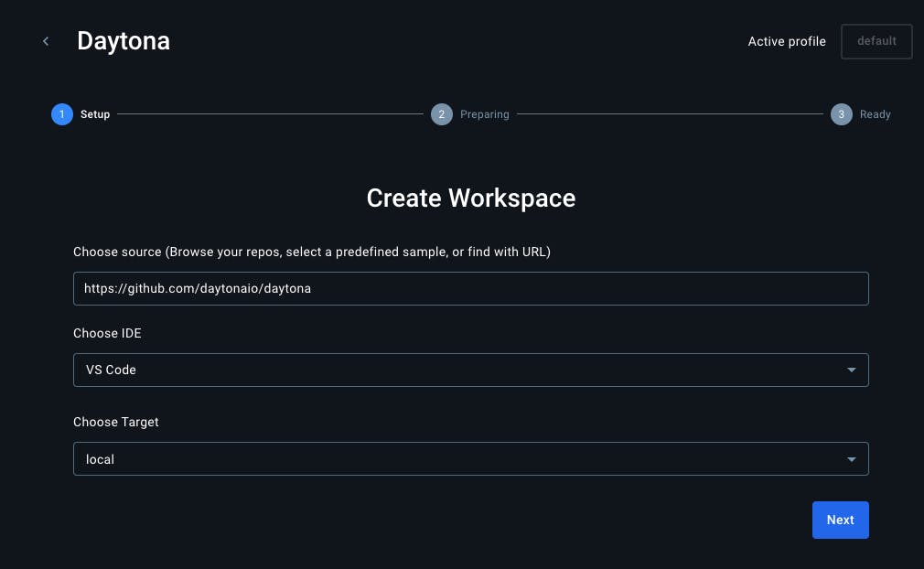Go back using the left chevron arrow
Screen dimensions: 924x569
46,41
